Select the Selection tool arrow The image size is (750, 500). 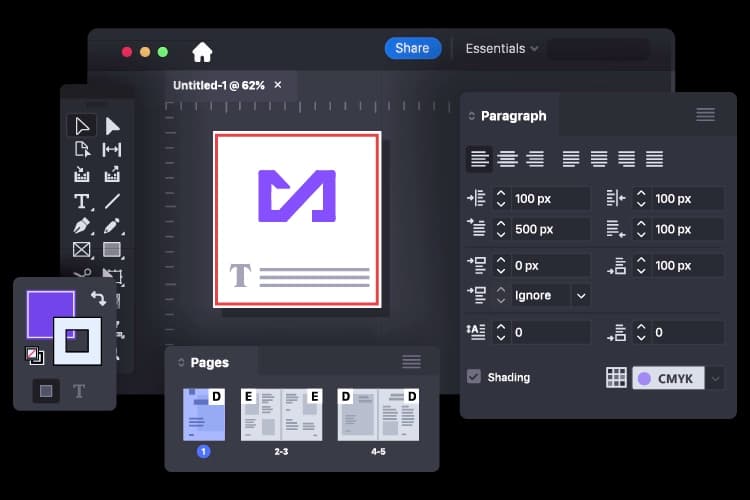tap(82, 126)
